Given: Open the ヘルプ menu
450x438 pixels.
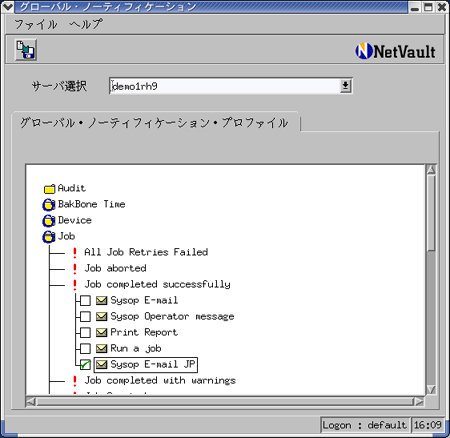Looking at the screenshot, I should (x=86, y=24).
